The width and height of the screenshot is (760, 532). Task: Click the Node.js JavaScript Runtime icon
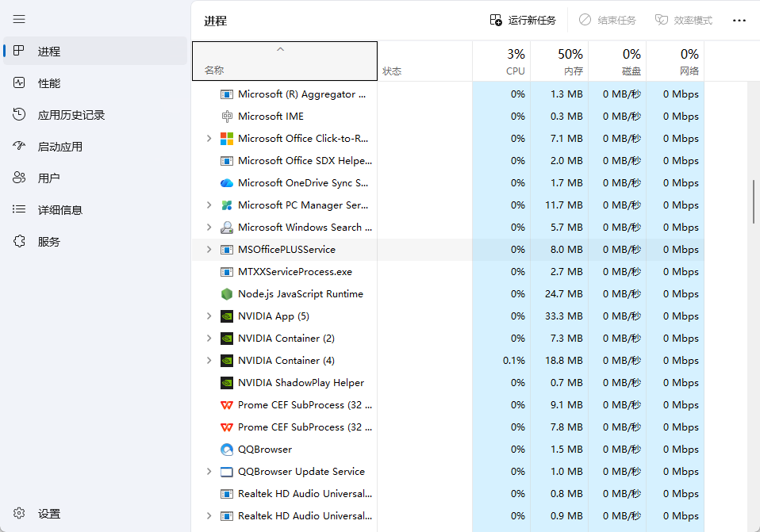click(227, 293)
